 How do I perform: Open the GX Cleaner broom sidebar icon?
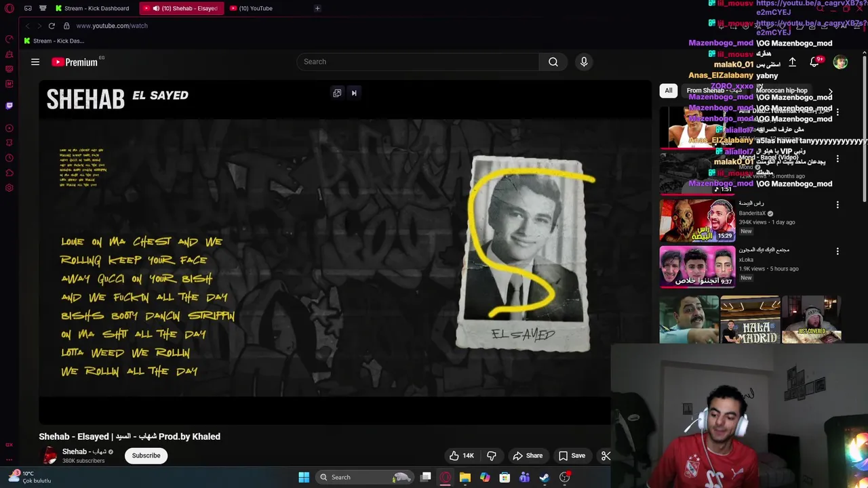[9, 54]
